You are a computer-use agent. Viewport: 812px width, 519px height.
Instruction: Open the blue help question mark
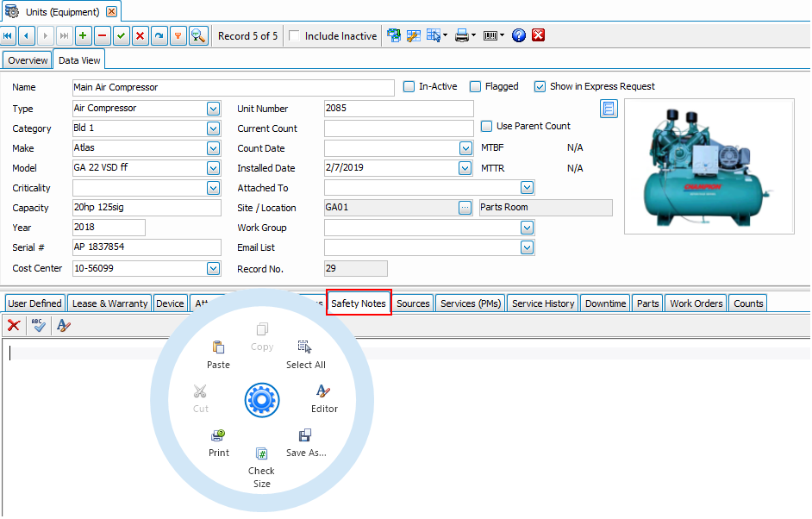click(518, 35)
